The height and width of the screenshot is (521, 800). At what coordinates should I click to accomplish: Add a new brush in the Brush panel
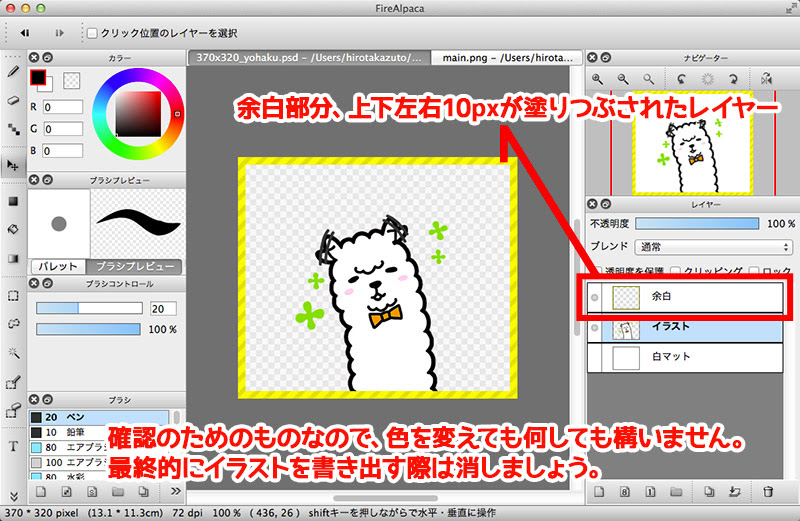click(x=41, y=491)
